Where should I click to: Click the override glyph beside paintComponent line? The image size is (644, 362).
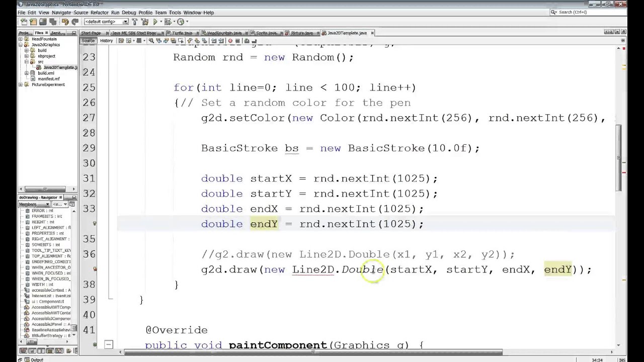click(95, 344)
